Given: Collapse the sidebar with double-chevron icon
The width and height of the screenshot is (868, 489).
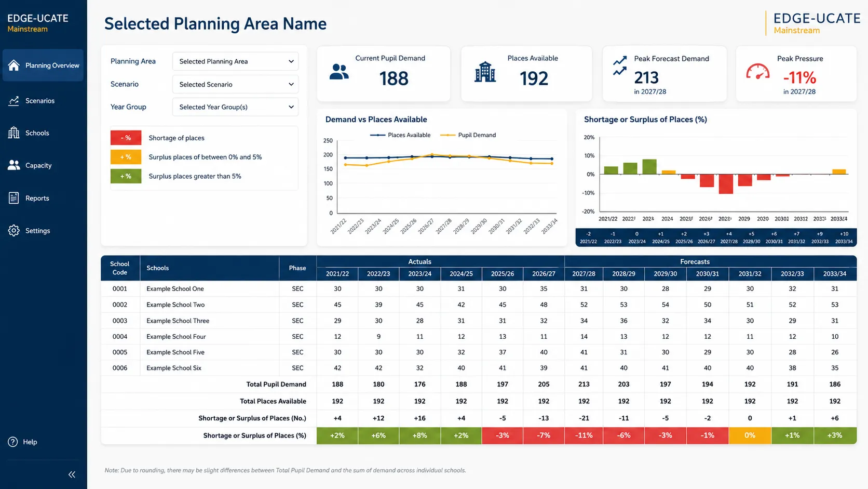Looking at the screenshot, I should click(72, 474).
